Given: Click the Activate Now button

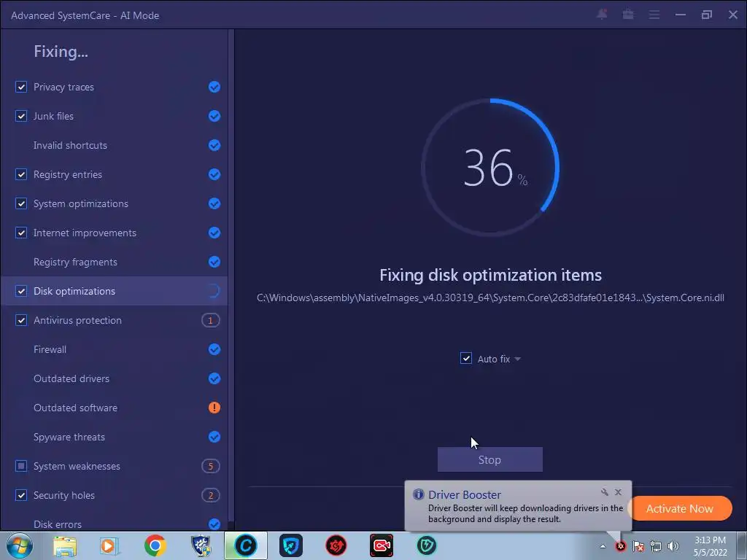Looking at the screenshot, I should [679, 508].
